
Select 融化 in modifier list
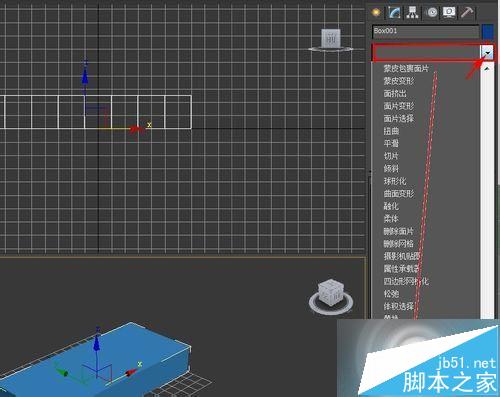coord(391,206)
